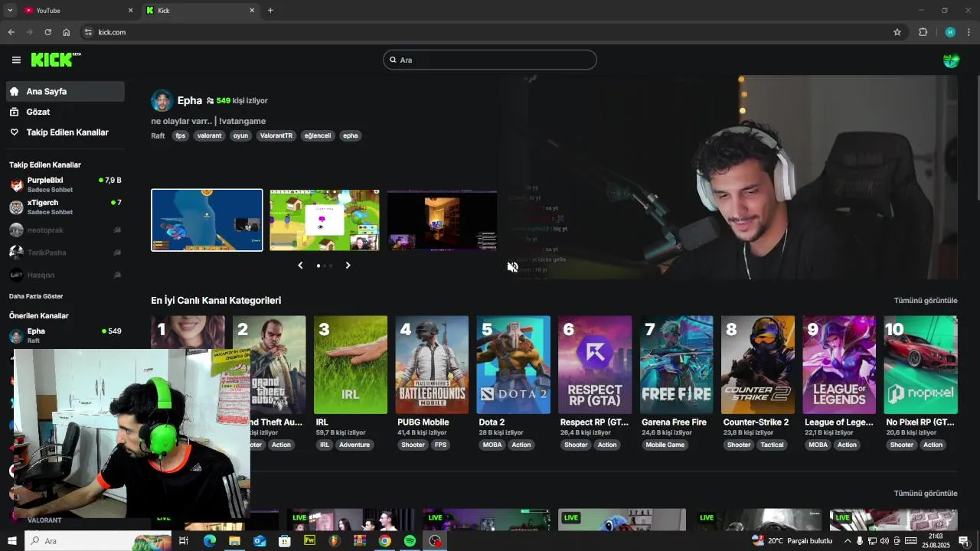The height and width of the screenshot is (551, 980).
Task: Open No Pixel RP (GTA) category card
Action: [920, 365]
